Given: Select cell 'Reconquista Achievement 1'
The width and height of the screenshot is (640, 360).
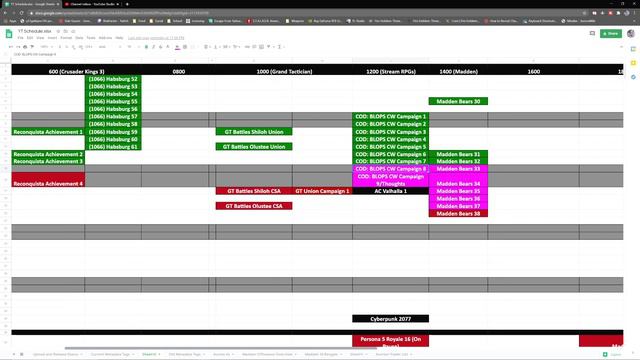Looking at the screenshot, I should point(48,132).
